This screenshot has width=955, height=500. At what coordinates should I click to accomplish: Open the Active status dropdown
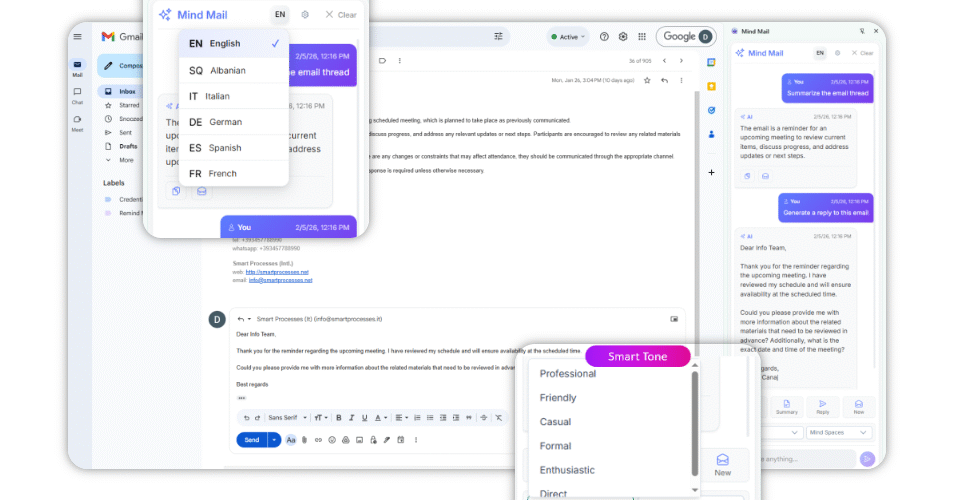click(x=566, y=37)
